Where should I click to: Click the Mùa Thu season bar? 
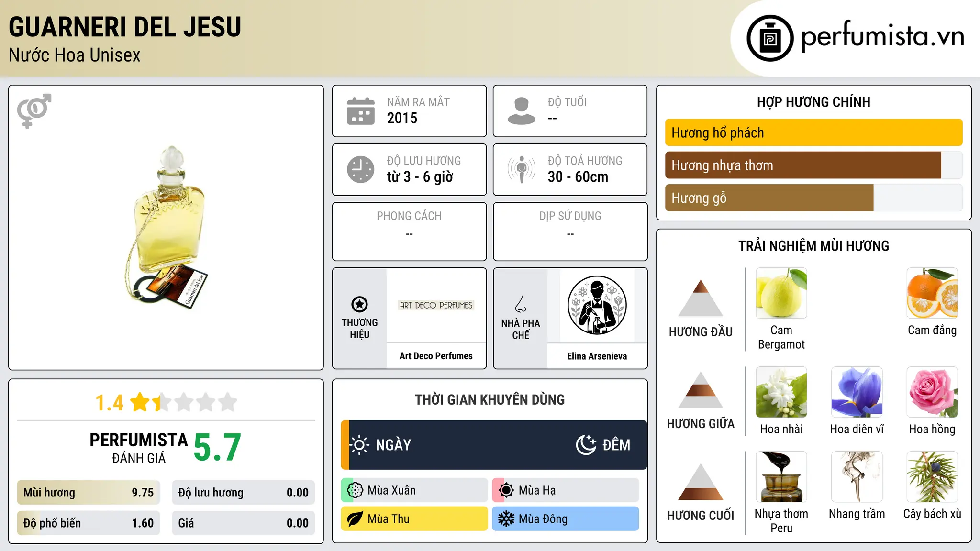(414, 519)
